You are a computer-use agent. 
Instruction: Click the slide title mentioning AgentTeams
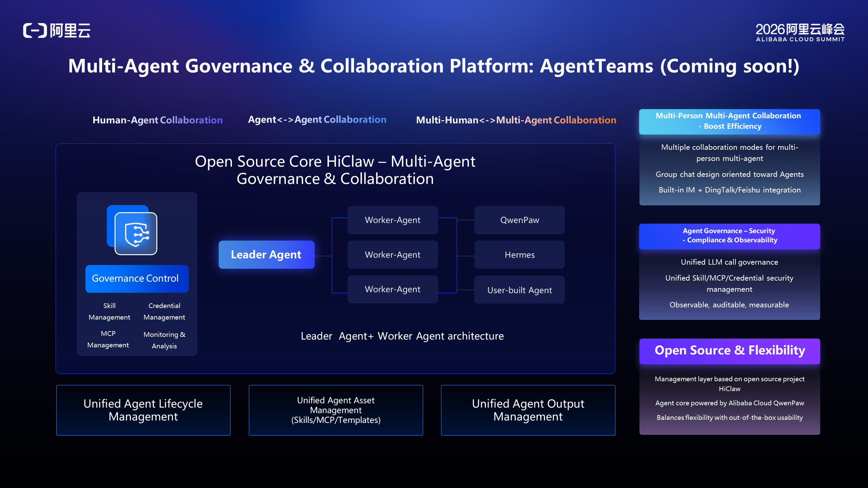click(434, 66)
